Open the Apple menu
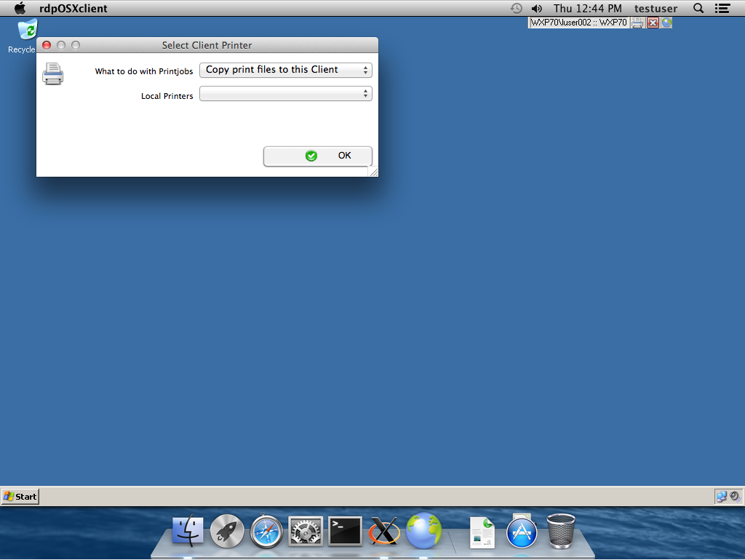The width and height of the screenshot is (745, 560). click(x=20, y=8)
